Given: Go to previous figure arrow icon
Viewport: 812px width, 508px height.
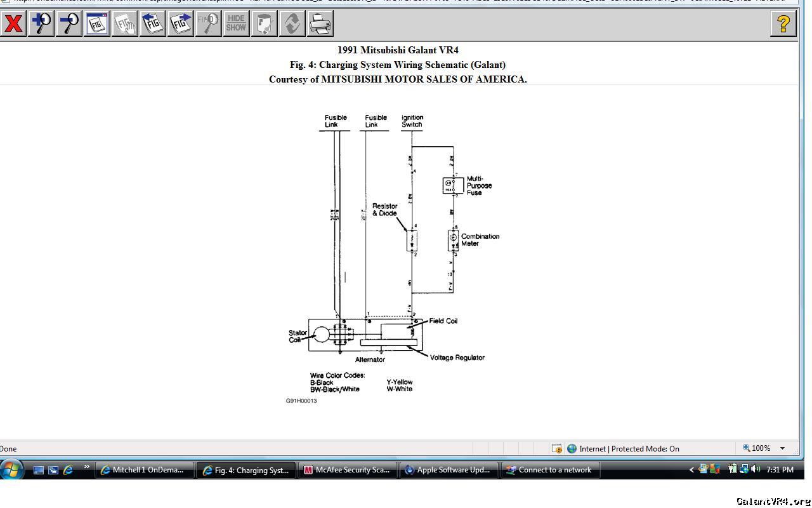Looking at the screenshot, I should tap(153, 24).
